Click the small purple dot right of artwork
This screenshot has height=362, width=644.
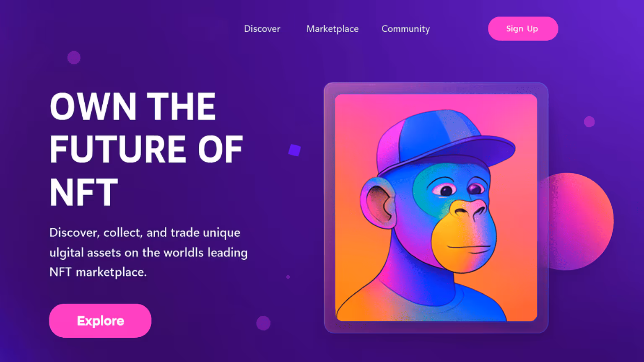click(589, 122)
